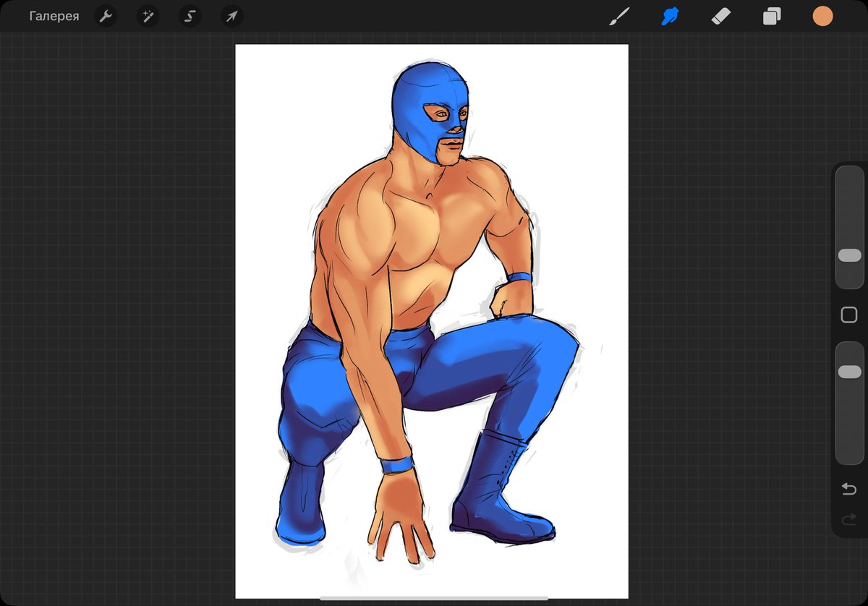
Task: Activate the Selection tool
Action: (190, 16)
